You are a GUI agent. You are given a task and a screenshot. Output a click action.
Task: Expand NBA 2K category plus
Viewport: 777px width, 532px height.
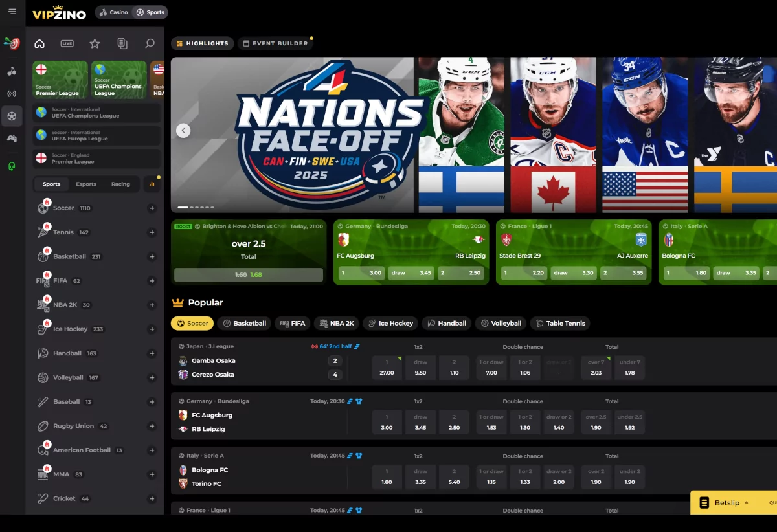[152, 305]
